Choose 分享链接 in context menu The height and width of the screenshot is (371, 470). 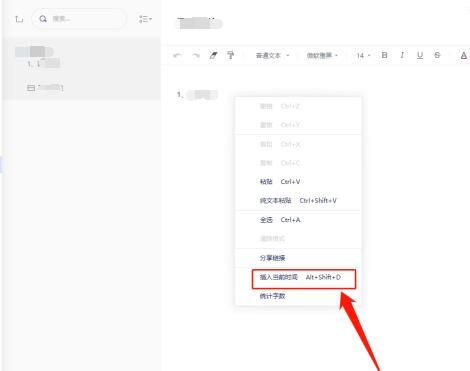[x=298, y=258]
